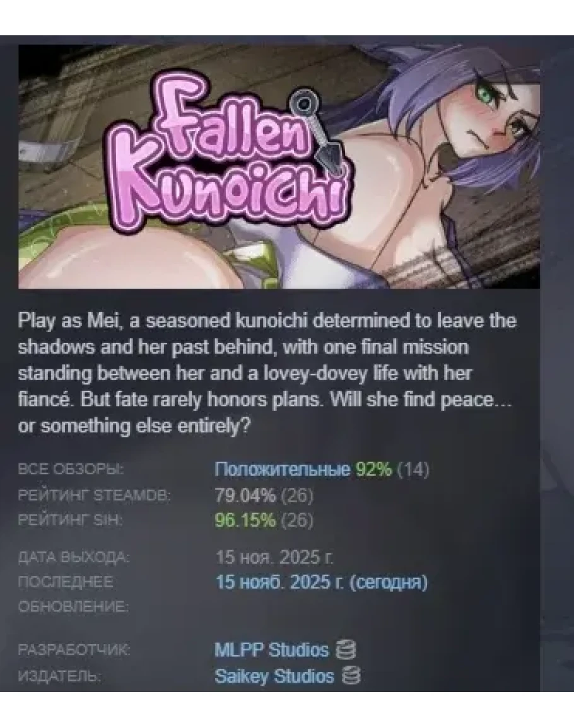Screen dimensions: 574x728
Task: Select the SIH rating value 96.15%
Action: coord(245,521)
